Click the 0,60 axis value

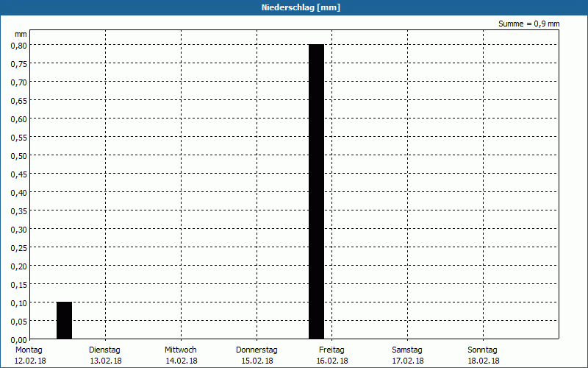tap(19, 119)
